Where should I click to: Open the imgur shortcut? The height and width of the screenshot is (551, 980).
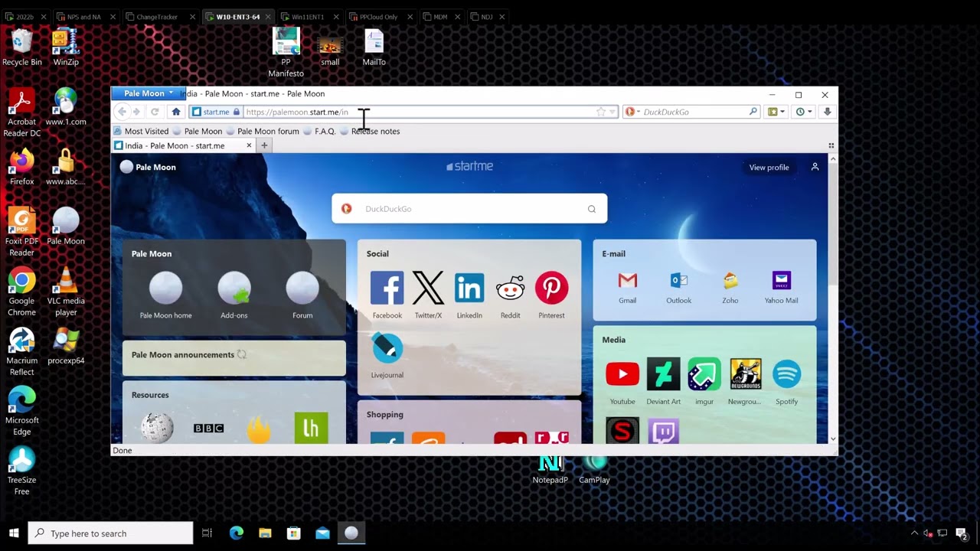point(704,381)
